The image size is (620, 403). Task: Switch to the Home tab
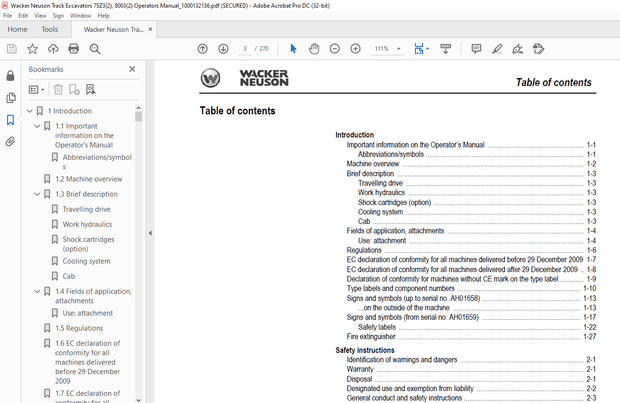pyautogui.click(x=17, y=29)
